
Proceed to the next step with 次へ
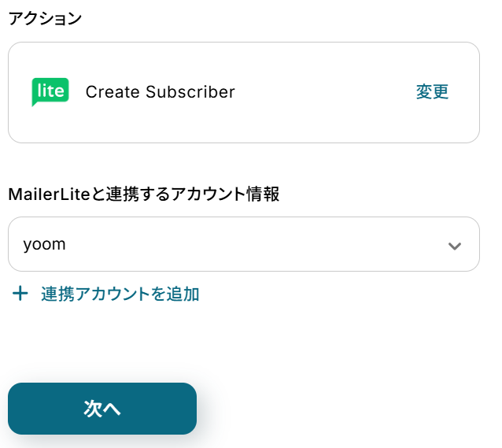(x=102, y=408)
